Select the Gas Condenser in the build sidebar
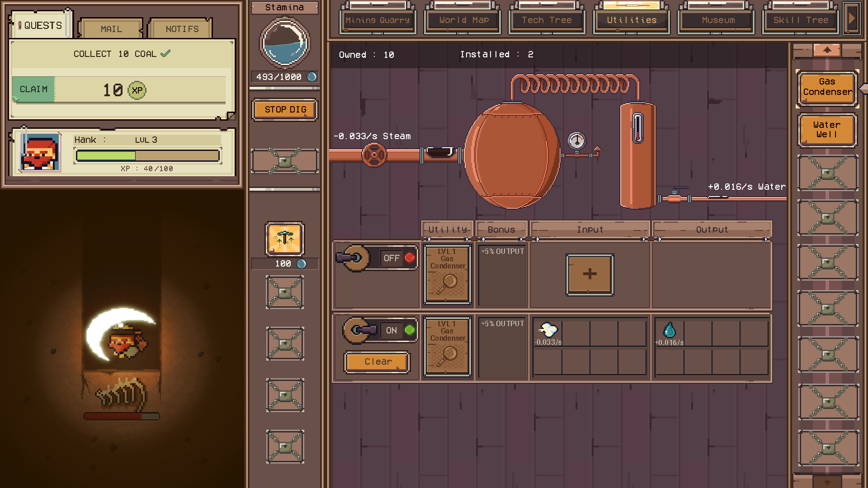868x488 pixels. (x=827, y=89)
